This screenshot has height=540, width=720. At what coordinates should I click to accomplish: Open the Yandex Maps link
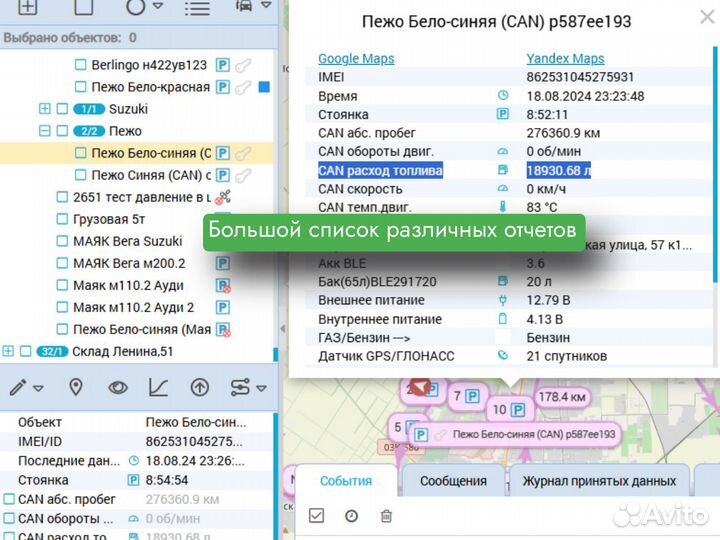pyautogui.click(x=565, y=59)
